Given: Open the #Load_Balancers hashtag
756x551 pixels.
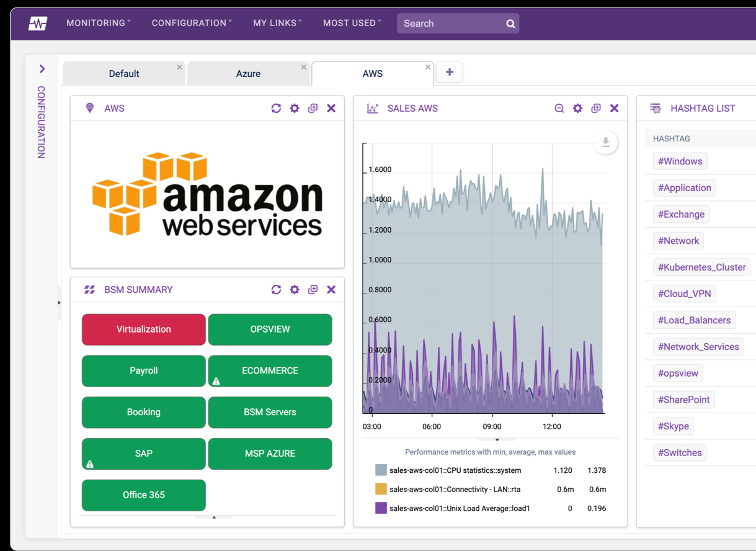Looking at the screenshot, I should click(695, 320).
